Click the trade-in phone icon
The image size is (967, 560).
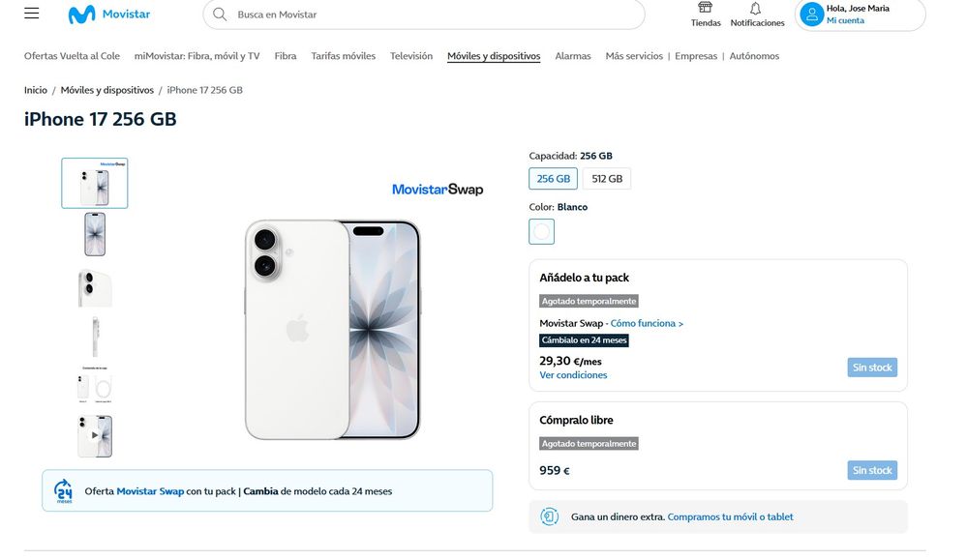pyautogui.click(x=550, y=516)
